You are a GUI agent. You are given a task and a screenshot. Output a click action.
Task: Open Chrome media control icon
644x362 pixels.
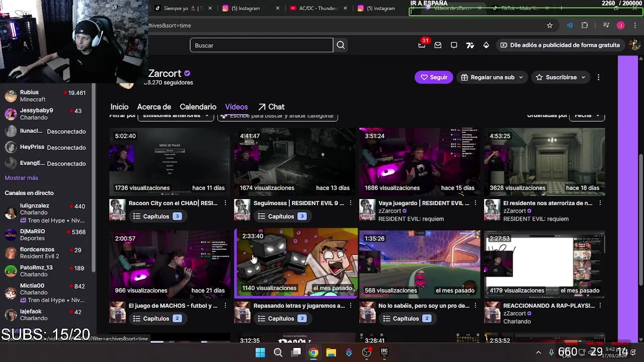[x=606, y=25]
